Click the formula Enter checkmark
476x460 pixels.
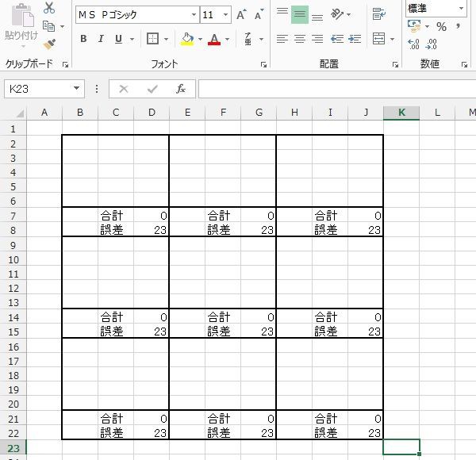152,89
